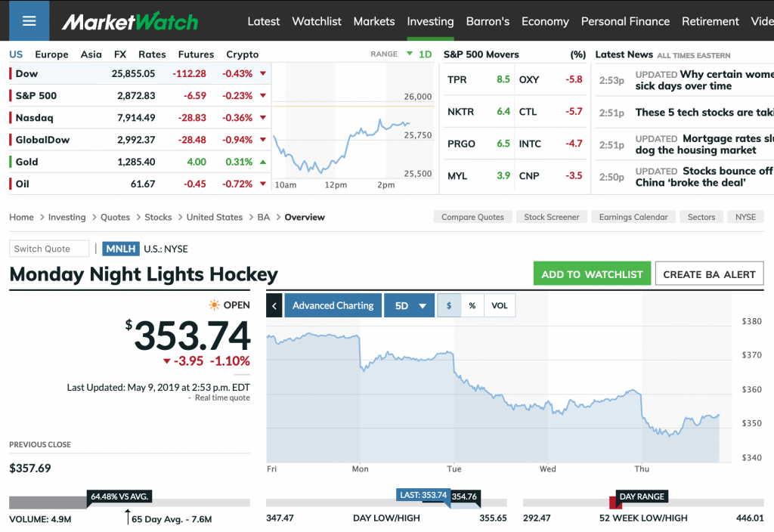Click the NYSE button
This screenshot has width=774, height=532.
pyautogui.click(x=745, y=217)
